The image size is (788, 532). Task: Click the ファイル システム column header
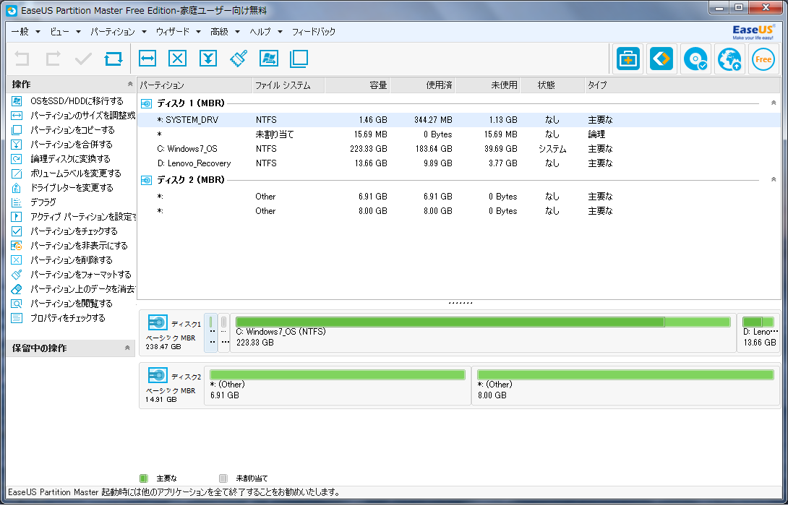click(288, 85)
